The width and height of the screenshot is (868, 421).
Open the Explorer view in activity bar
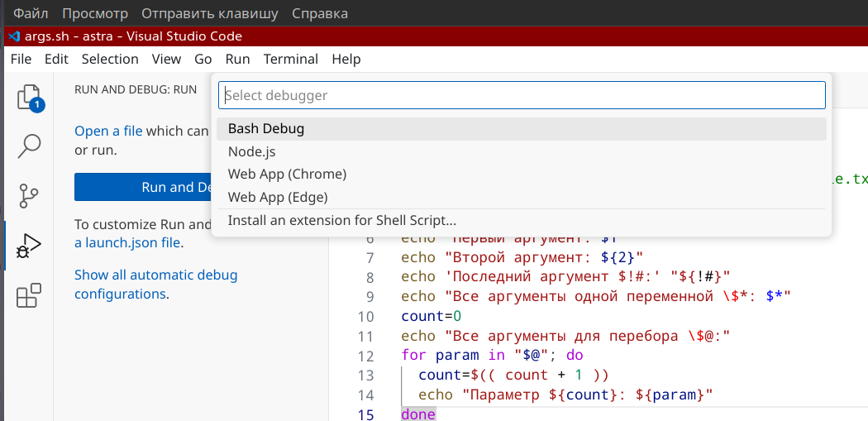(x=29, y=98)
